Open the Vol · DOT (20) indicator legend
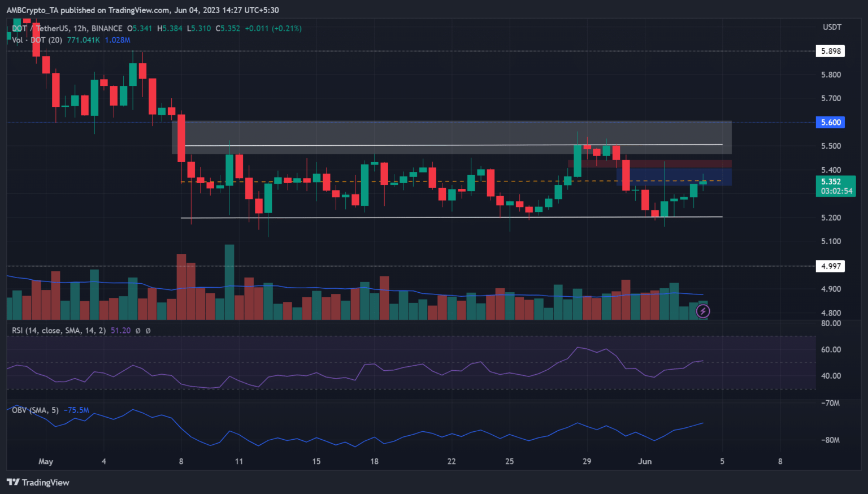The image size is (868, 494). click(37, 40)
